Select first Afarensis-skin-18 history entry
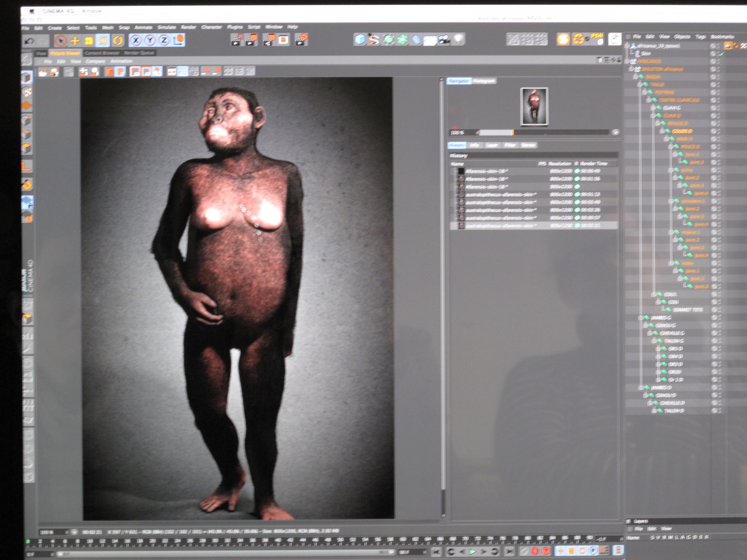This screenshot has width=747, height=560. (534, 171)
